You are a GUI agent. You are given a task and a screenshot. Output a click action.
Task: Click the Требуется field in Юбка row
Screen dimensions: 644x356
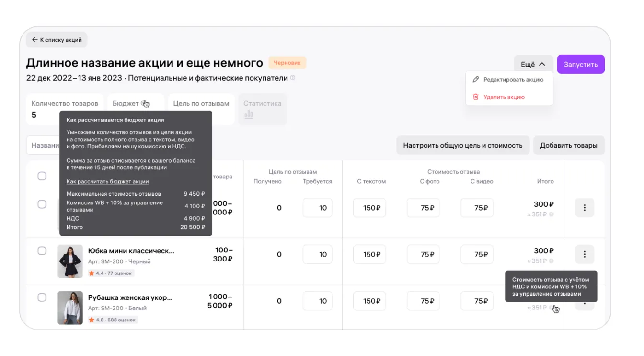[317, 254]
